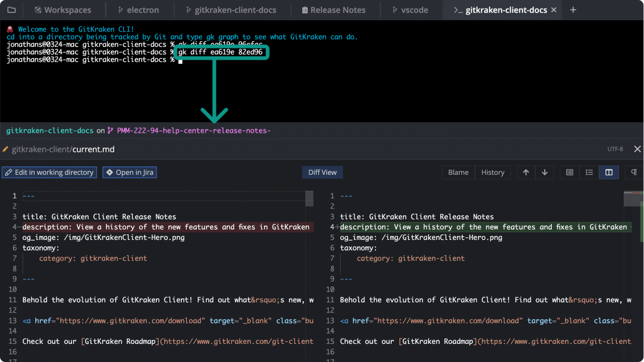The image size is (644, 362).
Task: Click the gitkraken-client/current.md file path
Action: click(63, 149)
